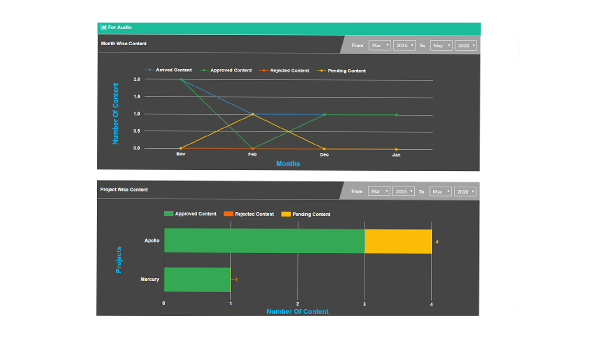Click the For Audio panel title
This screenshot has height=360, width=590.
point(120,27)
